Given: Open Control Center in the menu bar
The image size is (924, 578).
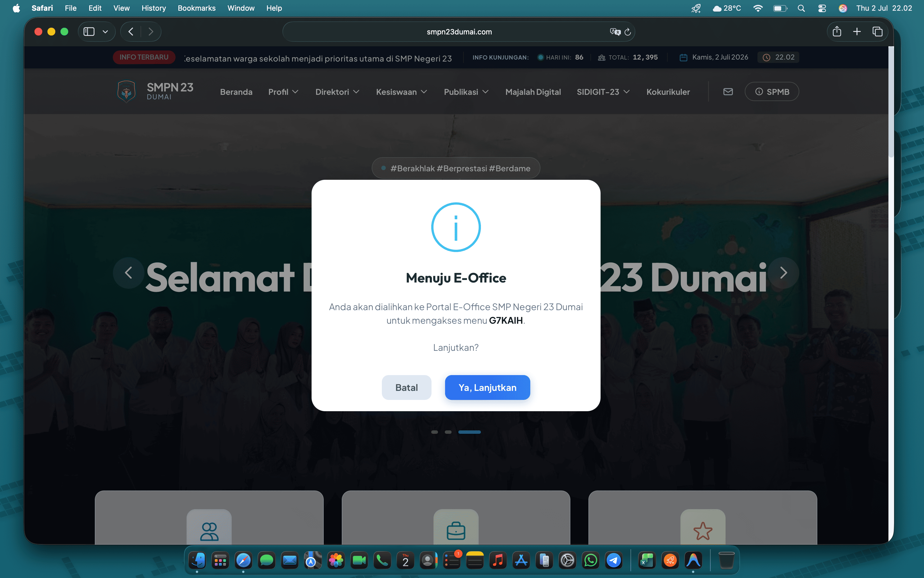Looking at the screenshot, I should (822, 8).
